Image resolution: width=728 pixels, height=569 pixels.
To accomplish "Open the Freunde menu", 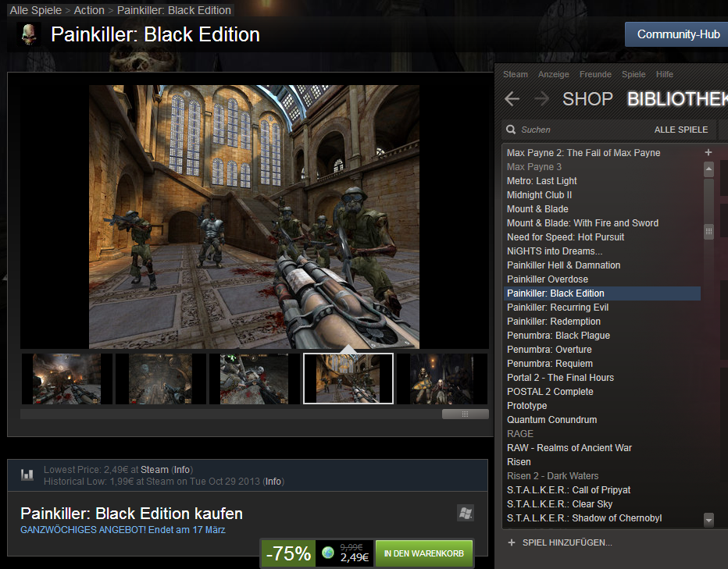I will 595,74.
